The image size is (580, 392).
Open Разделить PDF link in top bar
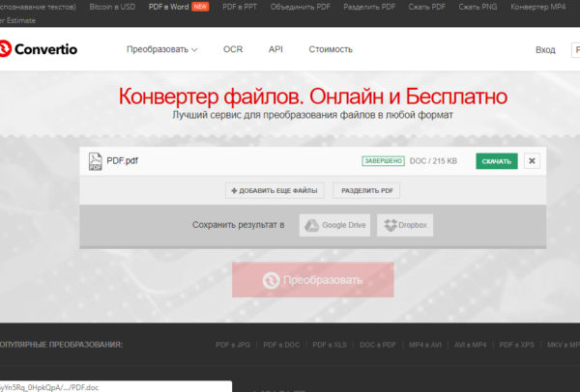coord(369,7)
